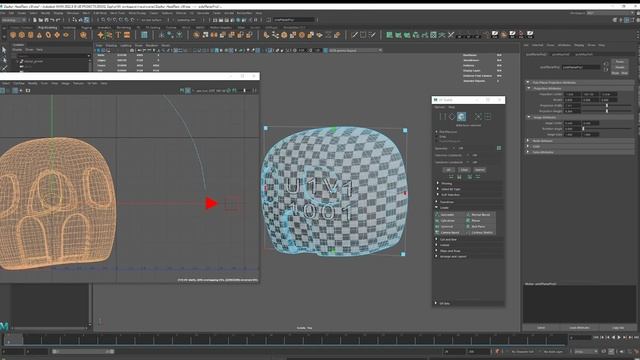Click the Save Scene icon in status line
640x360 pixels.
tap(47, 20)
